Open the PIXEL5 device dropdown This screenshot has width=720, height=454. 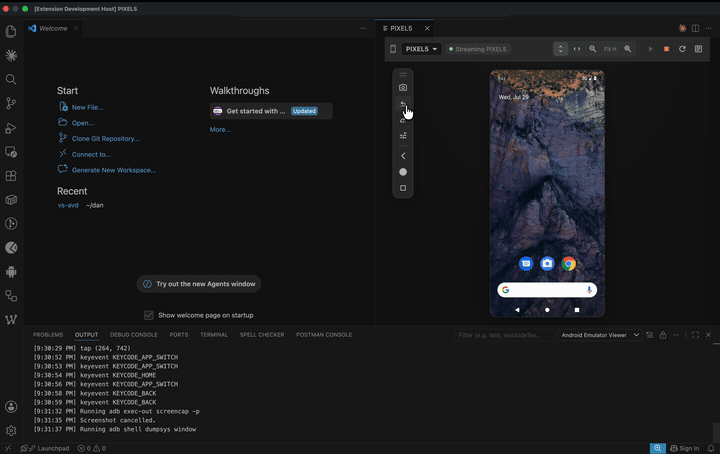pos(421,49)
